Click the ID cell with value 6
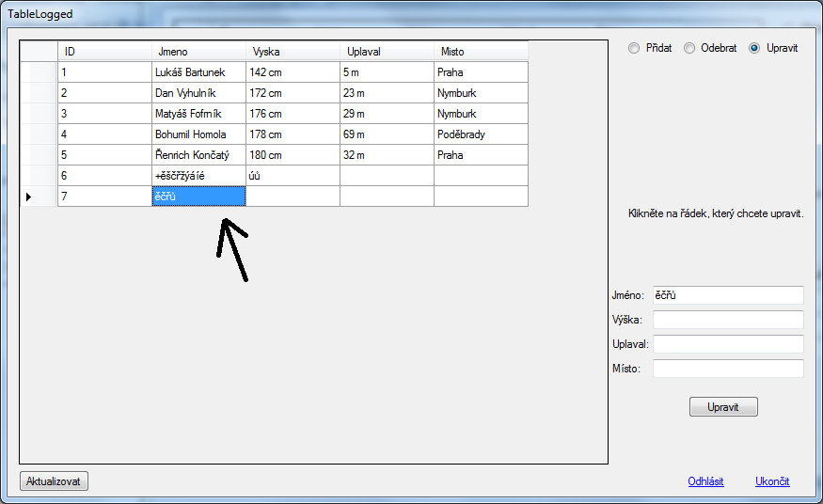The height and width of the screenshot is (504, 823). (x=104, y=176)
